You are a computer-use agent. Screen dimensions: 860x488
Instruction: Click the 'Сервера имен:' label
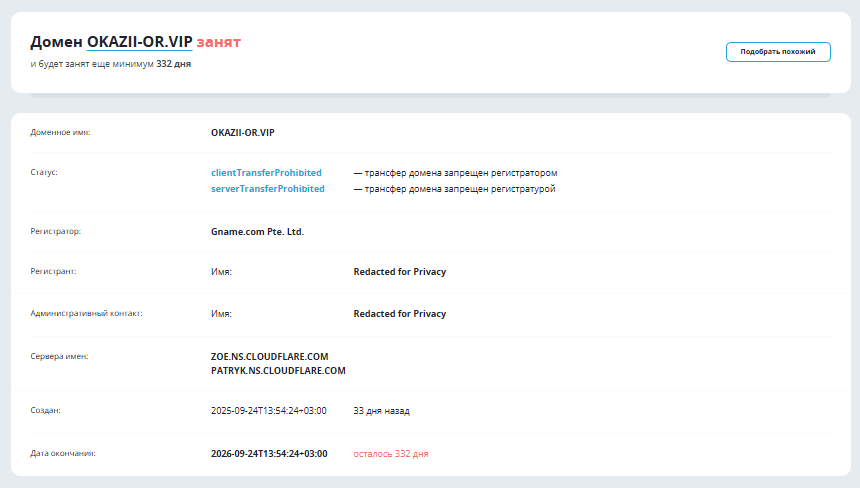point(60,355)
